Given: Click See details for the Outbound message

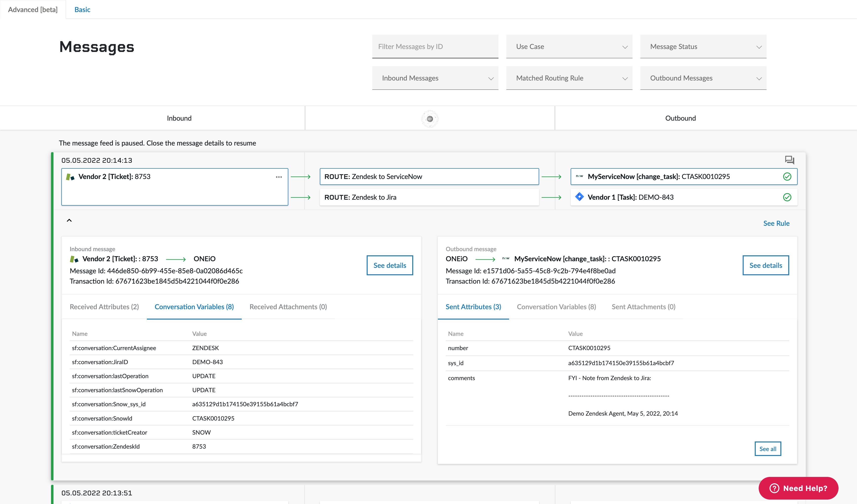Looking at the screenshot, I should [x=766, y=265].
